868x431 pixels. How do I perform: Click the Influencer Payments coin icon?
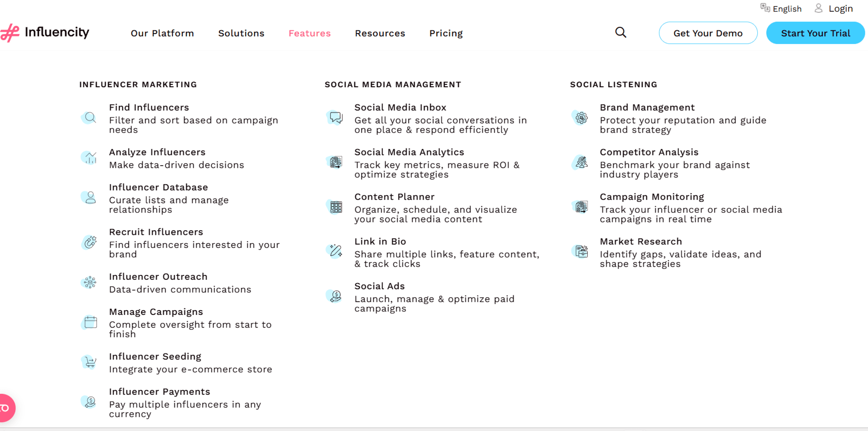90,402
